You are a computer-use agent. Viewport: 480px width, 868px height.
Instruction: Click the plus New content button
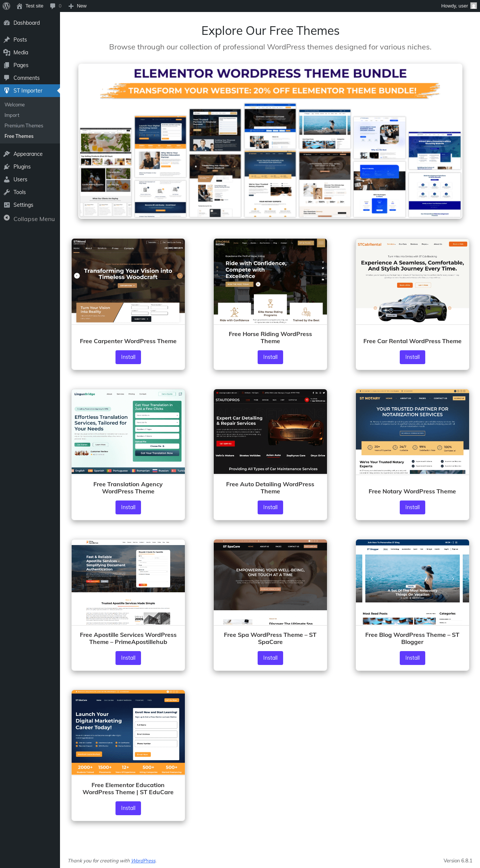[77, 6]
